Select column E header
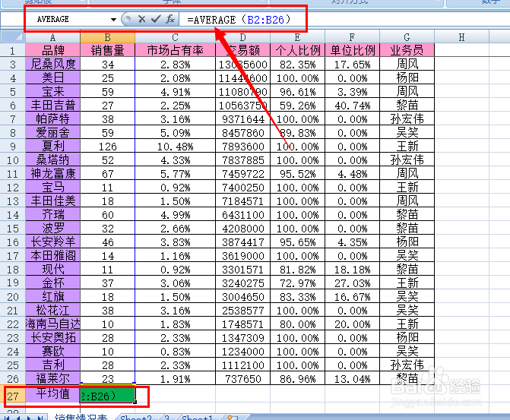Viewport: 510px width, 420px height. click(297, 37)
